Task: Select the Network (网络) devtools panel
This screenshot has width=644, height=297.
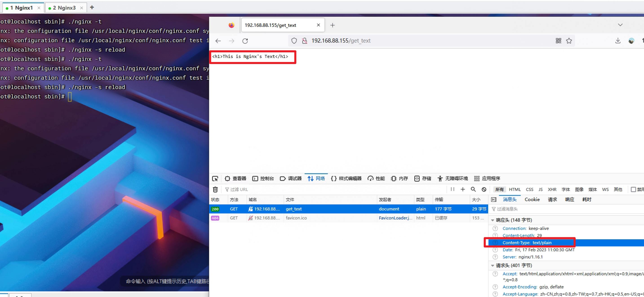Action: [x=316, y=178]
